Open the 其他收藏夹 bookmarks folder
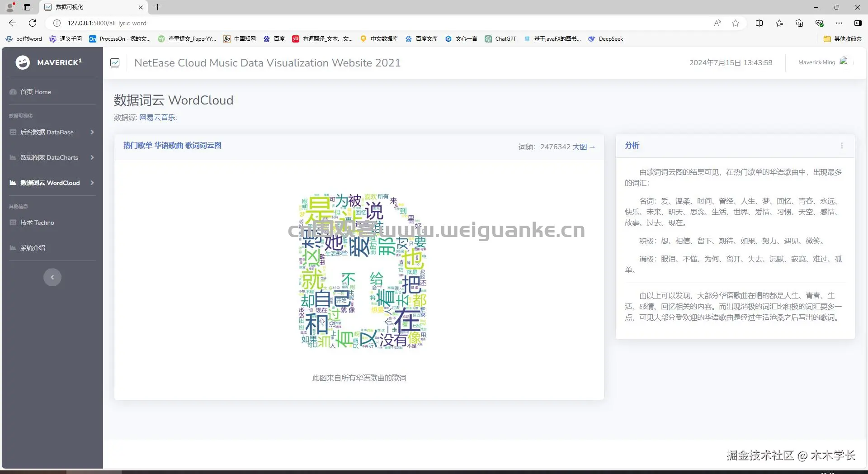 pyautogui.click(x=843, y=39)
